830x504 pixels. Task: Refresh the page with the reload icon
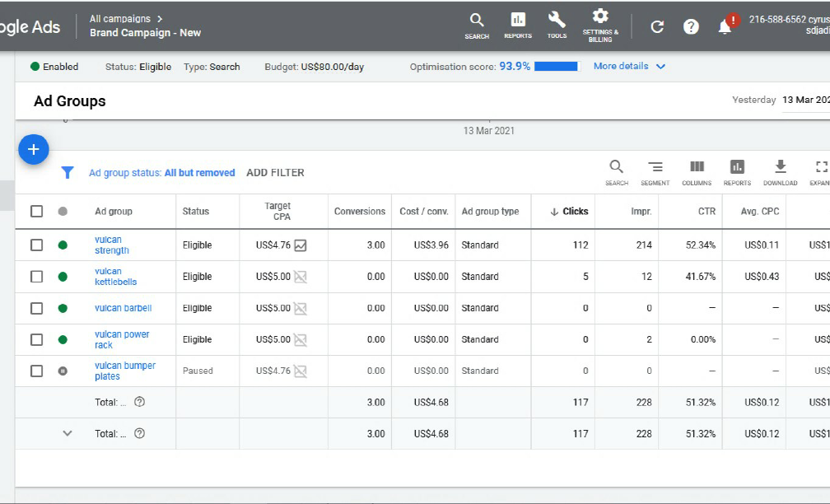click(x=657, y=26)
